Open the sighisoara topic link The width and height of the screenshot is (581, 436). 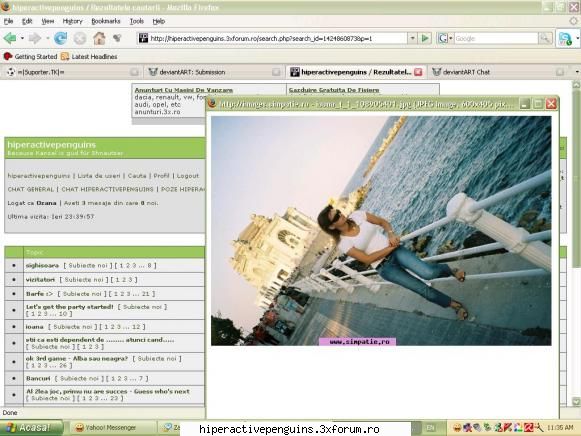pos(42,266)
